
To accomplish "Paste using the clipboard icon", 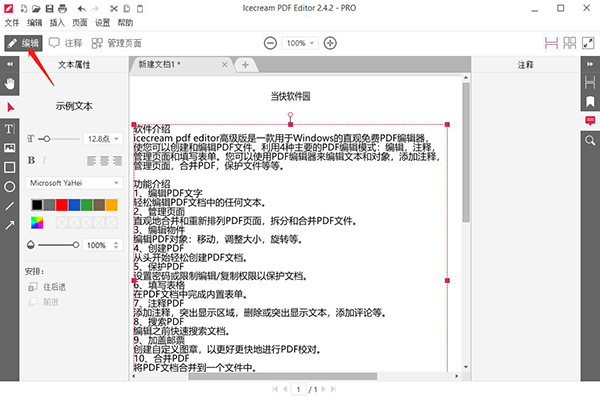I will point(140,8).
